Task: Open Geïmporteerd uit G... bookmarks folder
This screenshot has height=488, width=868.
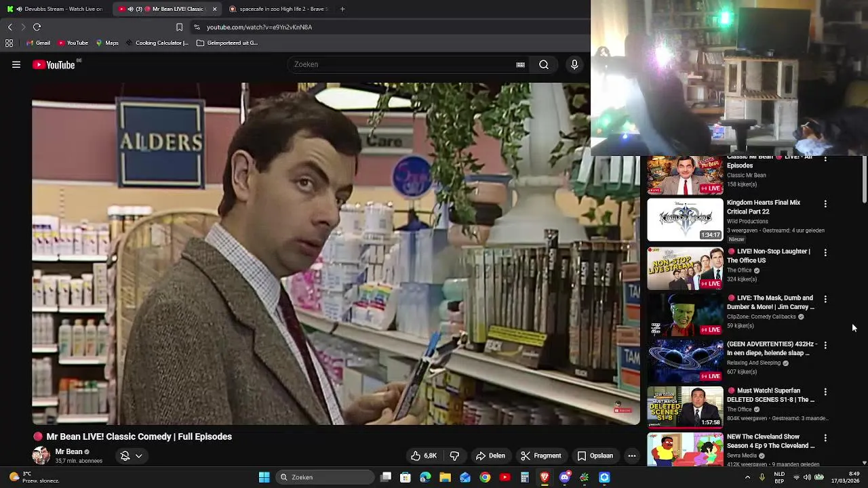Action: click(x=227, y=43)
